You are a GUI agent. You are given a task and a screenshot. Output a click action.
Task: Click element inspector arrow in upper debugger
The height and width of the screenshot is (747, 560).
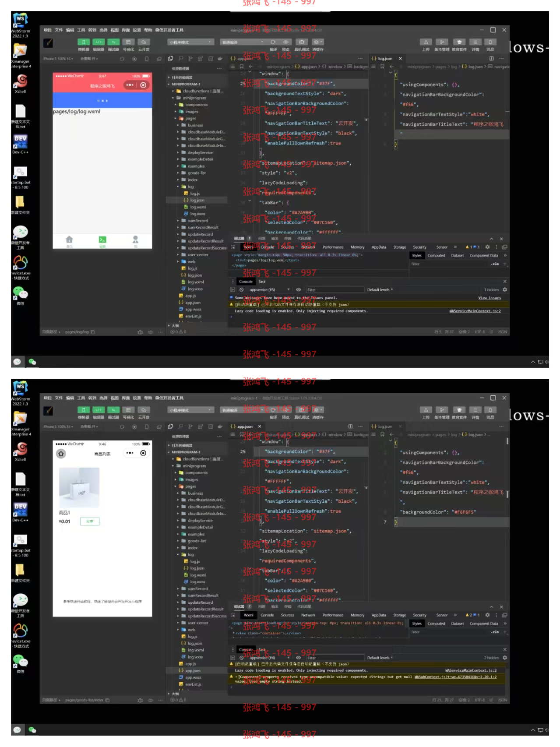click(x=233, y=247)
